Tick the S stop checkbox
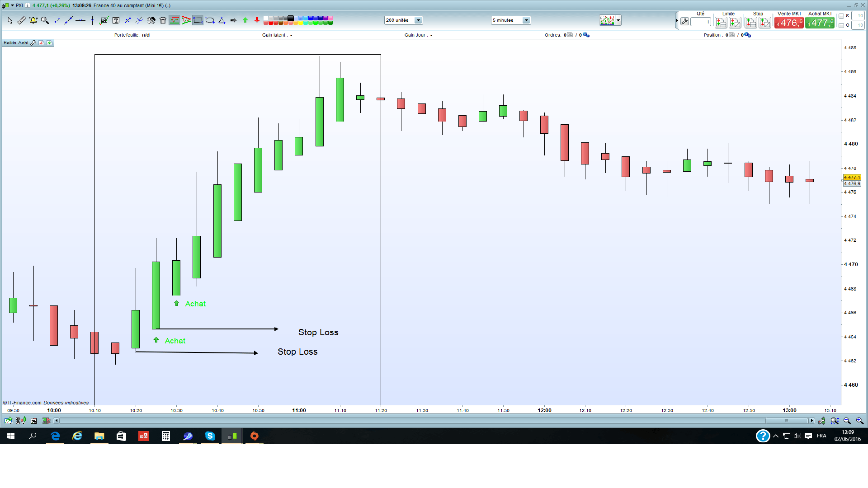The image size is (868, 488). click(841, 16)
